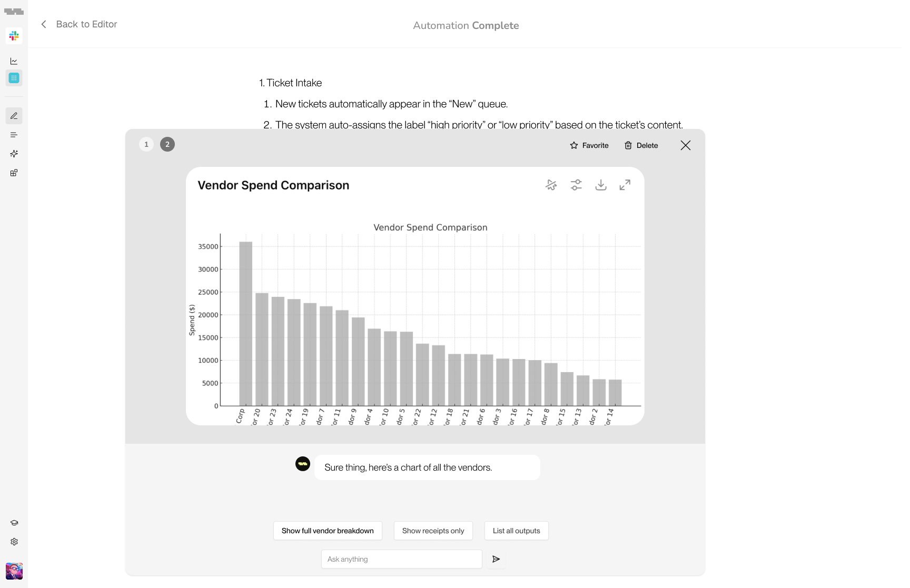Click the pencil edit icon in sidebar

(x=14, y=116)
